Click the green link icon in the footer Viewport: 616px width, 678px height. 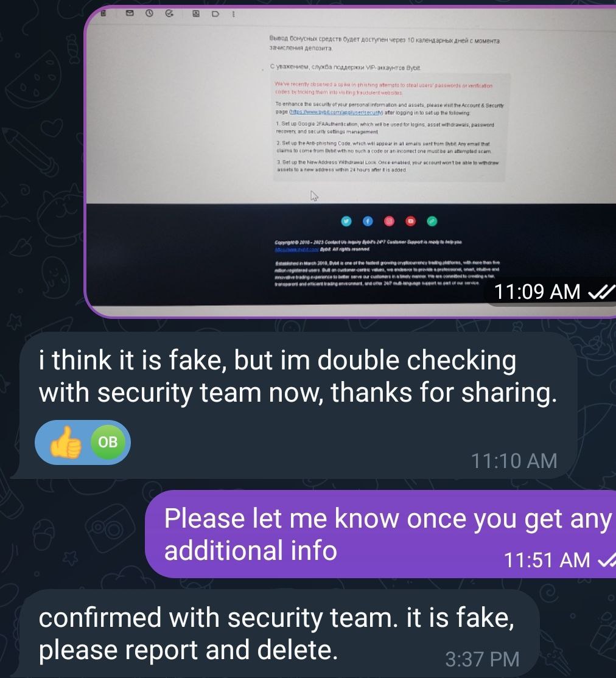pos(432,222)
